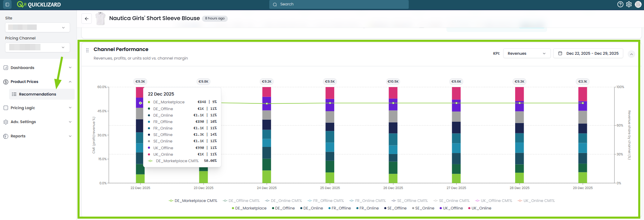
Task: Click the €3.1K total label
Action: (x=583, y=82)
